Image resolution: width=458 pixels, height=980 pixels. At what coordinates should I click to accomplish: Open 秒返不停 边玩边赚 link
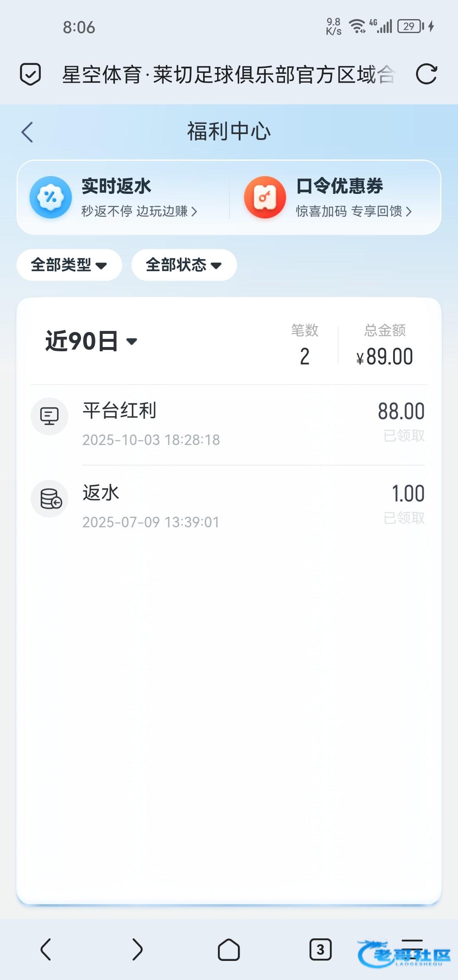(x=139, y=211)
